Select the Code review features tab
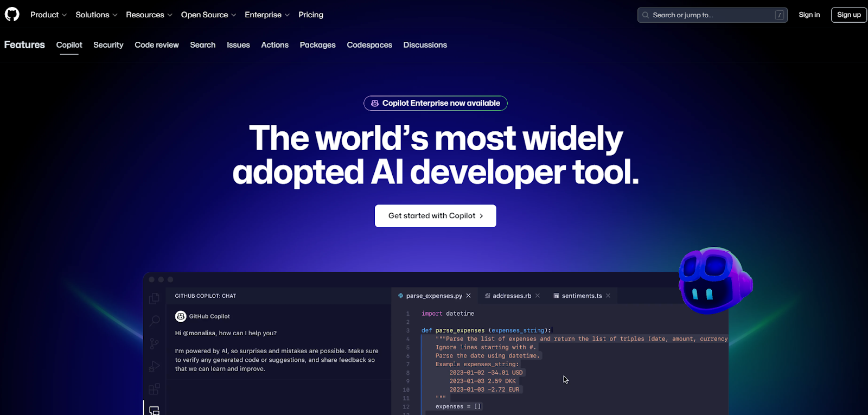The image size is (868, 415). 157,45
